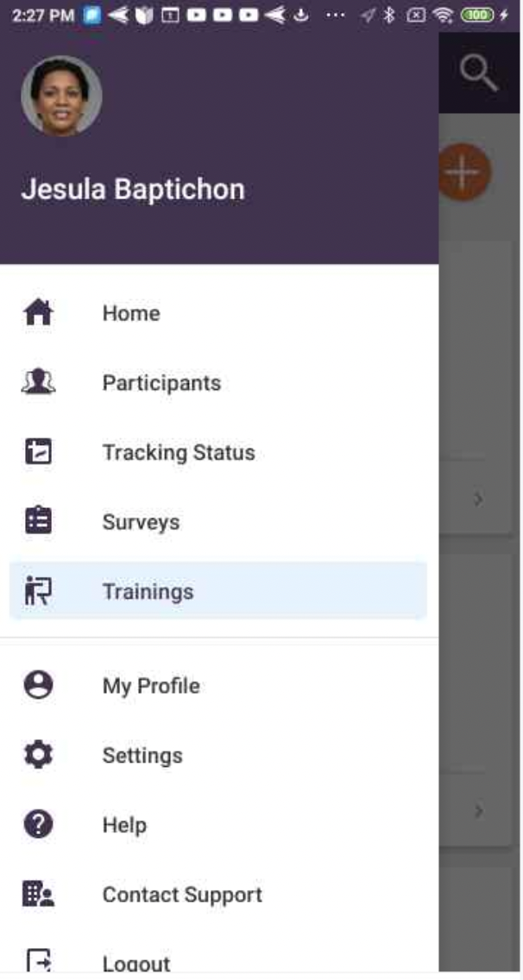Click the Tracking Status icon

38,453
